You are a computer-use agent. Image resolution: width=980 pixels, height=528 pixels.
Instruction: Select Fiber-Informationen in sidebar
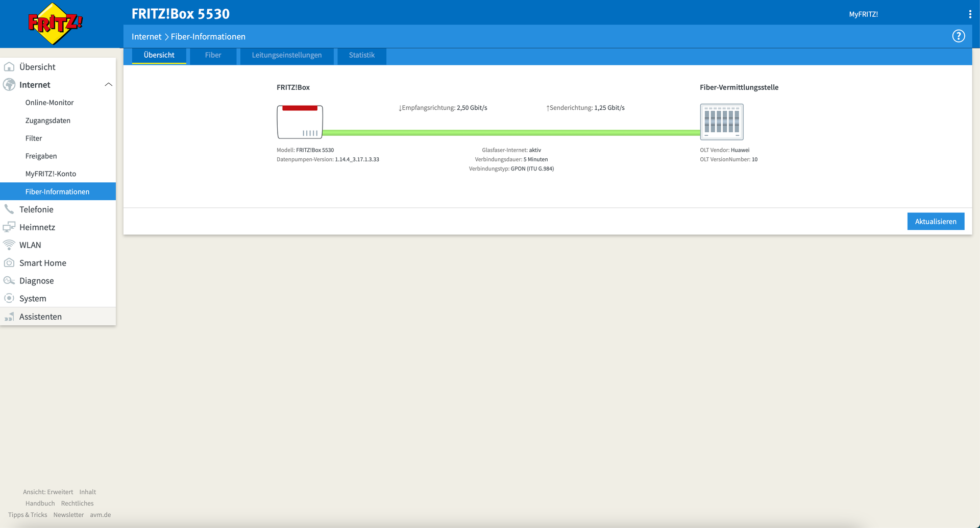point(58,191)
